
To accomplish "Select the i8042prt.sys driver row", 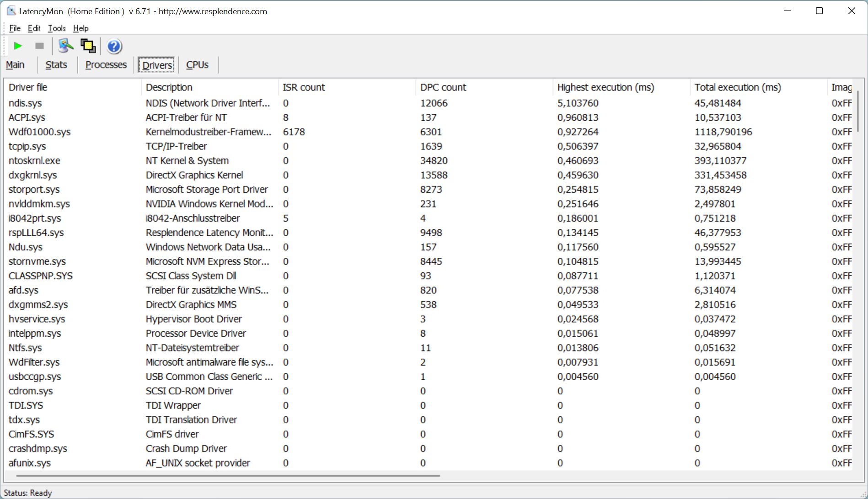I will click(429, 218).
